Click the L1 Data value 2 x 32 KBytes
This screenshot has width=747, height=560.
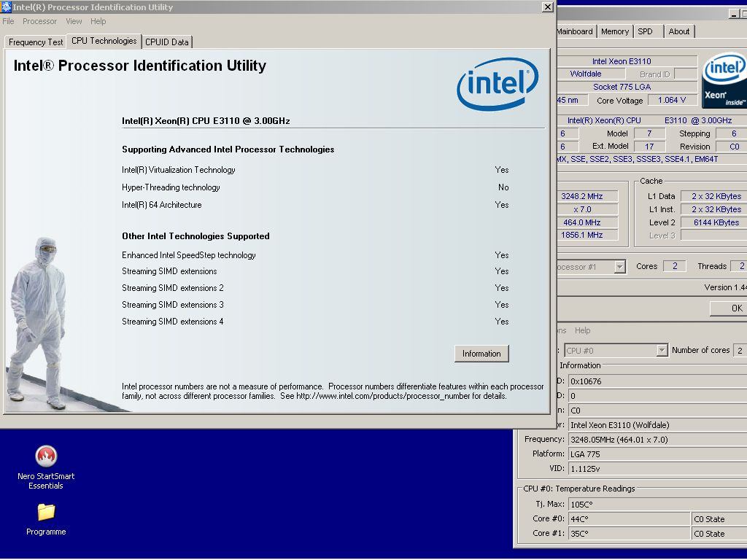tap(714, 196)
